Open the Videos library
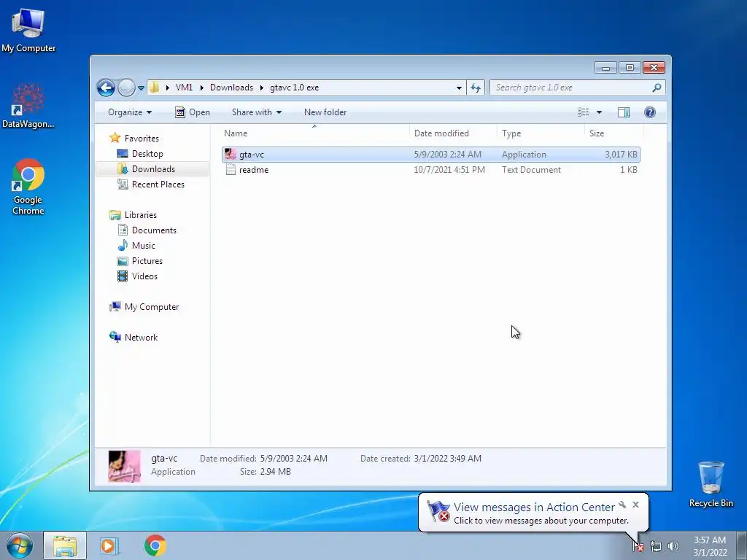Viewport: 747px width, 560px height. point(144,276)
